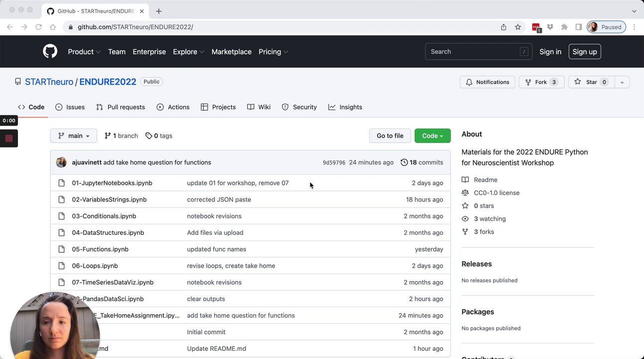Viewport: 644px width, 359px height.
Task: Open the Insights tab
Action: tap(345, 107)
